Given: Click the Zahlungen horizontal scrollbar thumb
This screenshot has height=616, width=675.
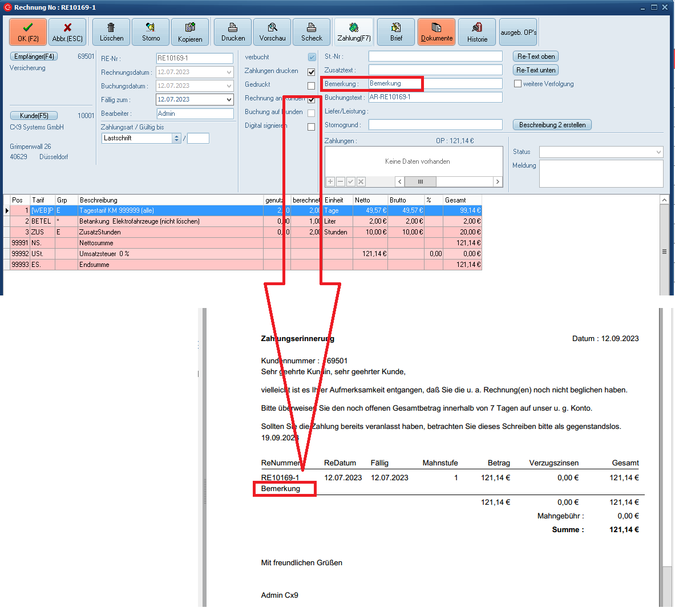Looking at the screenshot, I should click(421, 182).
